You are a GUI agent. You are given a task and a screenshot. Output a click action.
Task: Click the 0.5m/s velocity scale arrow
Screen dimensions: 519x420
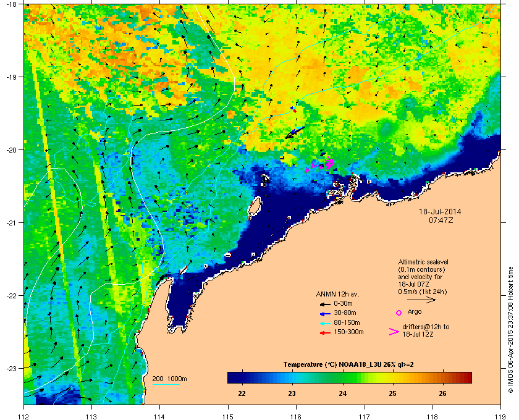[x=421, y=300]
